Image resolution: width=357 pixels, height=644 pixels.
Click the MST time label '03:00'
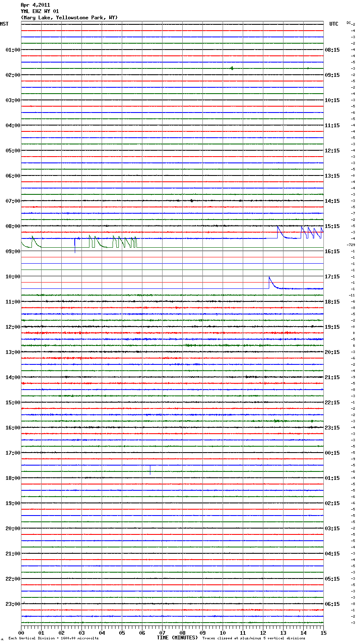pyautogui.click(x=13, y=100)
